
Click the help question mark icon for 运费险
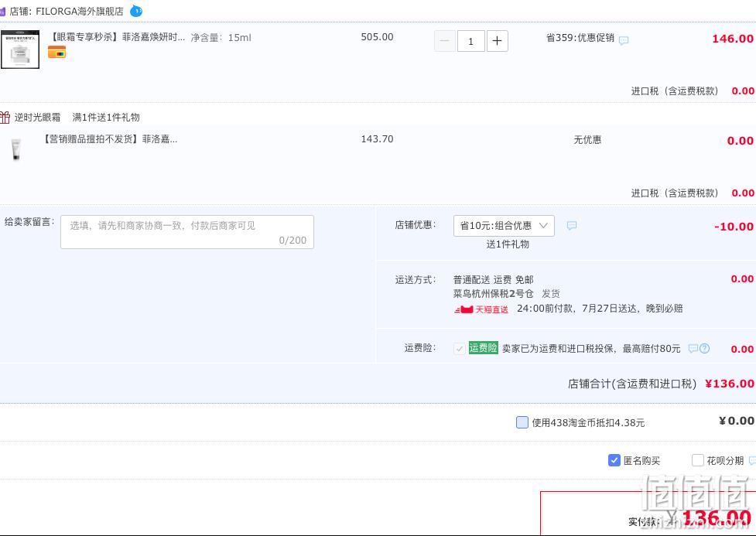tap(704, 348)
